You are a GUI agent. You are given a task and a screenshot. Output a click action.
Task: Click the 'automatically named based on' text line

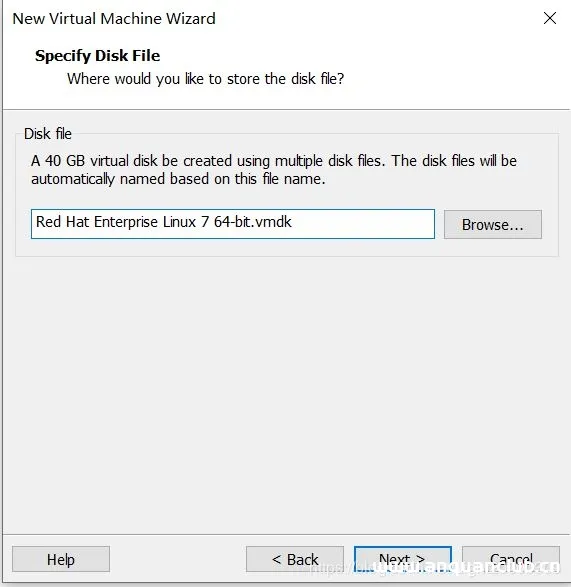pyautogui.click(x=178, y=179)
